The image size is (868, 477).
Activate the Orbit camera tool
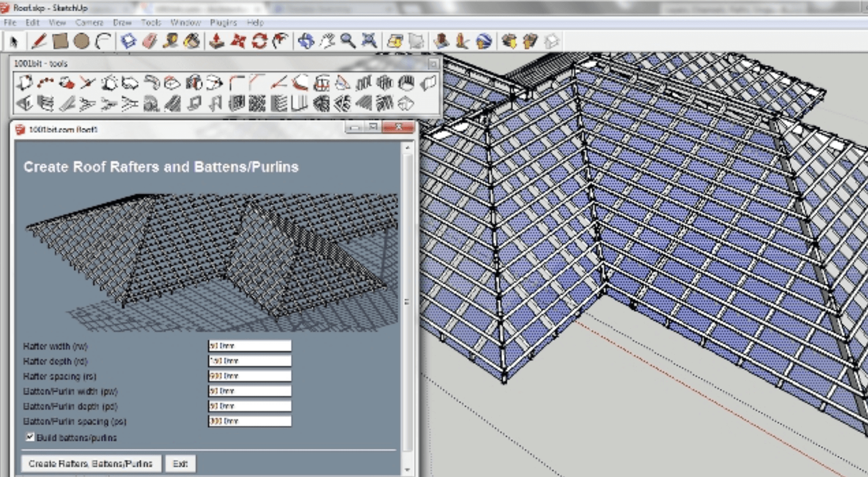tap(306, 41)
